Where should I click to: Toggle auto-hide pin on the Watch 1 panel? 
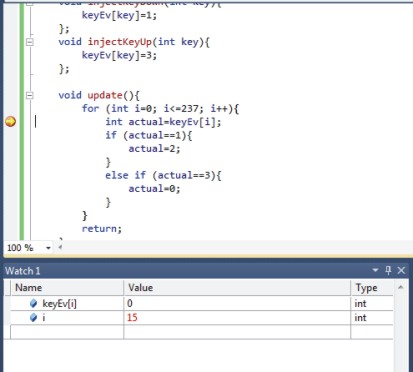[388, 270]
